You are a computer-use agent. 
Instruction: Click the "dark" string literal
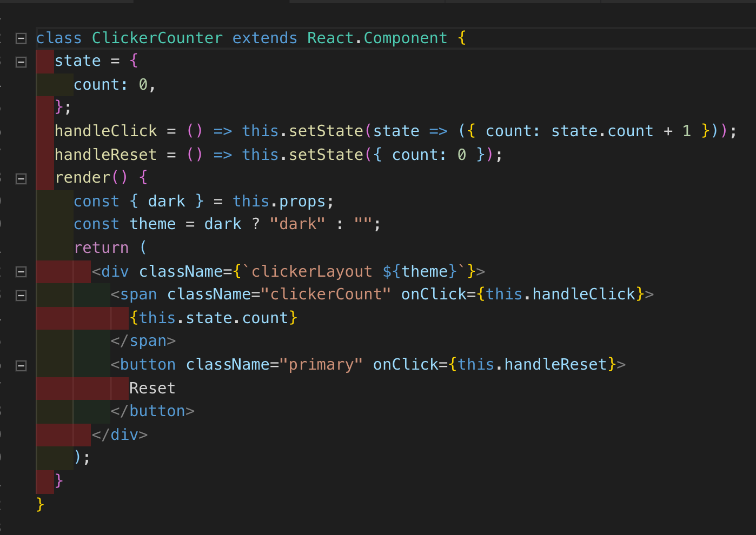[297, 223]
